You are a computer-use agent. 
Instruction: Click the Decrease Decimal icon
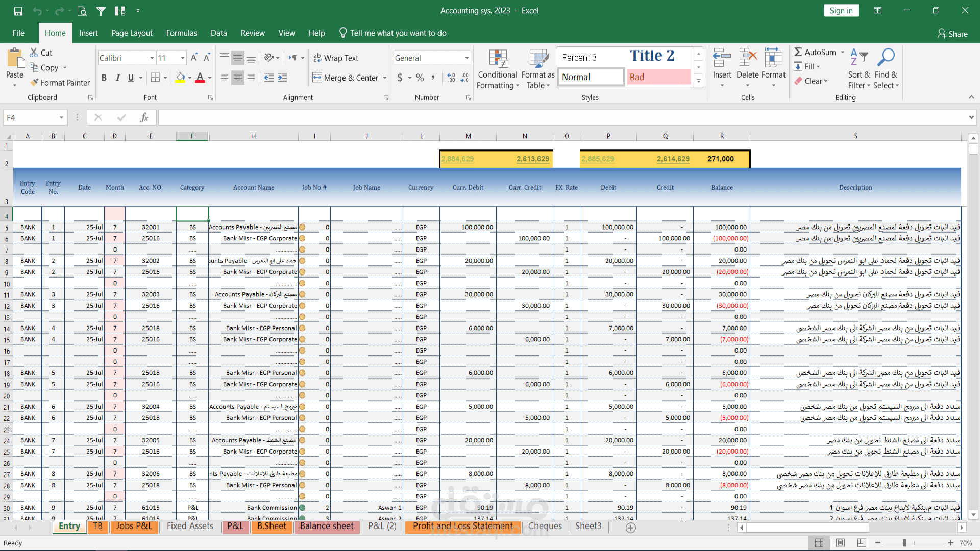click(x=464, y=78)
